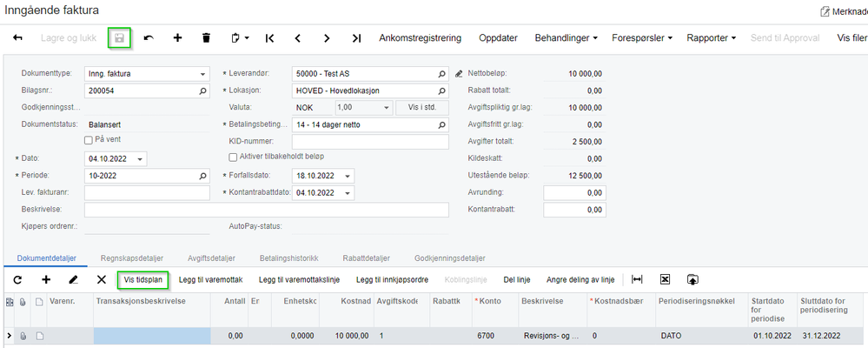Open Betalingsbetingelser lookup magnifier icon
Viewport: 868px width, 348px height.
point(441,124)
